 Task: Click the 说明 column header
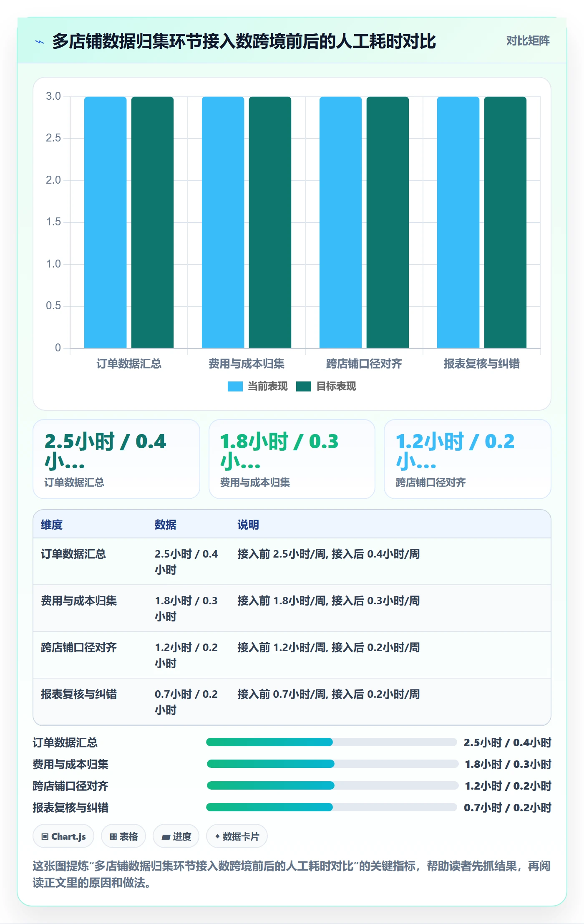[248, 525]
